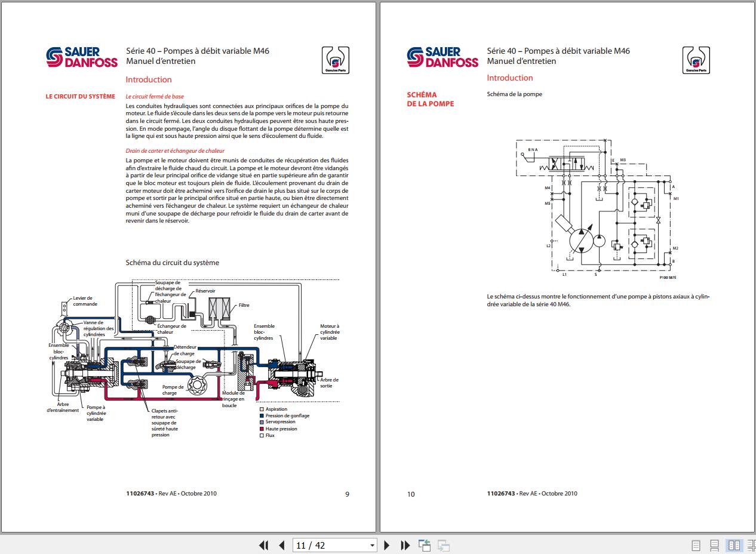The width and height of the screenshot is (756, 554).
Task: Advance to the next page
Action: point(387,545)
